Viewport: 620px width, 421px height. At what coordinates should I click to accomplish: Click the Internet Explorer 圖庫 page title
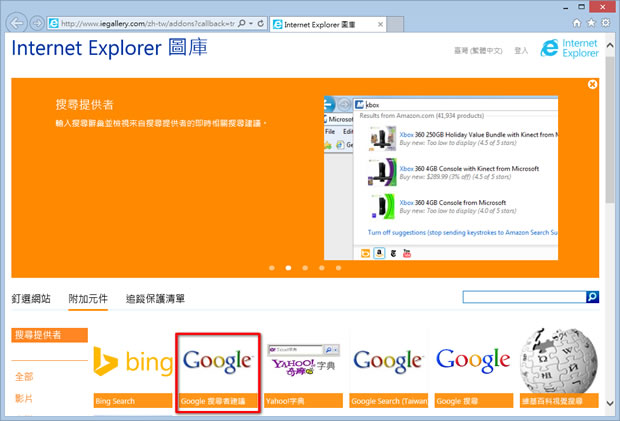110,48
